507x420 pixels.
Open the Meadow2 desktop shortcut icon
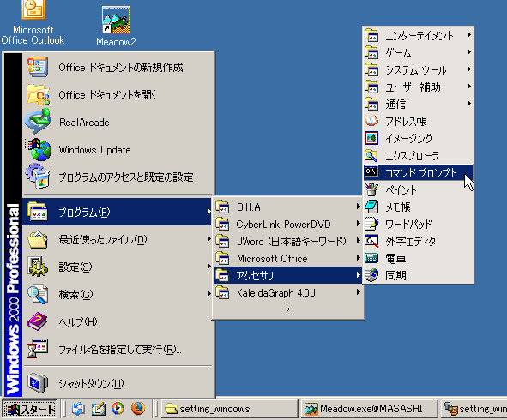click(116, 21)
